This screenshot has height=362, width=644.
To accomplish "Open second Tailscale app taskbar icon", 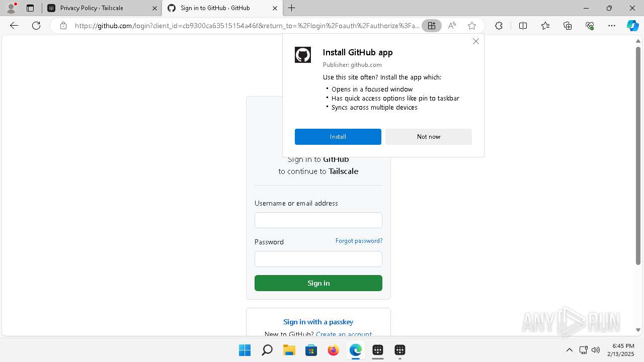I will (x=400, y=350).
